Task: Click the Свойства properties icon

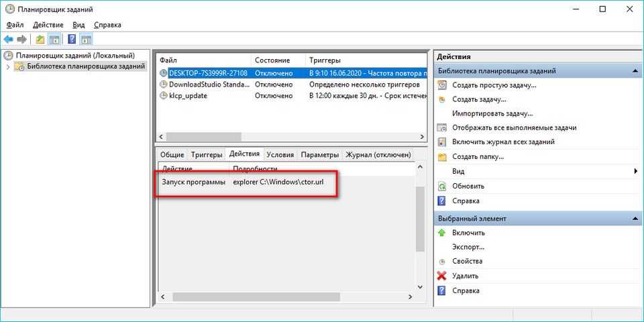Action: [x=441, y=261]
